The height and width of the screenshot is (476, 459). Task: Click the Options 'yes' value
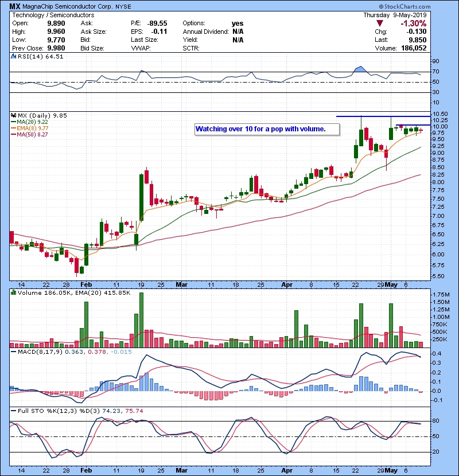tap(238, 24)
